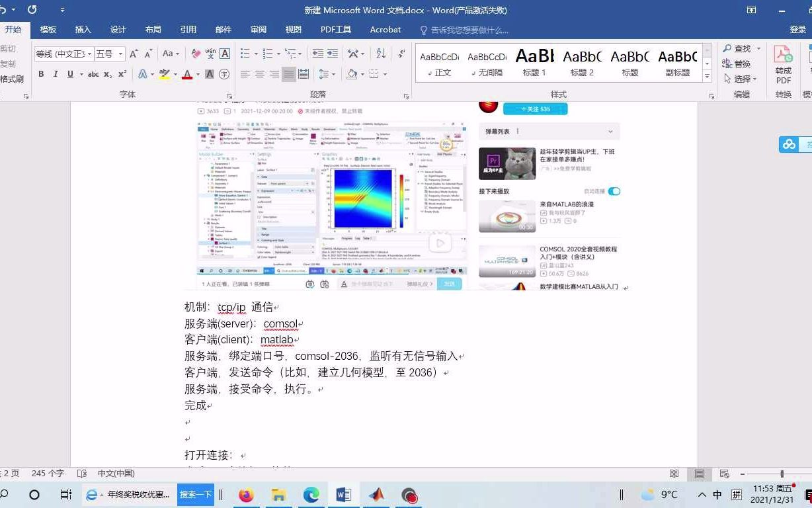This screenshot has height=508, width=812.
Task: Apply subscript formatting
Action: click(x=108, y=74)
